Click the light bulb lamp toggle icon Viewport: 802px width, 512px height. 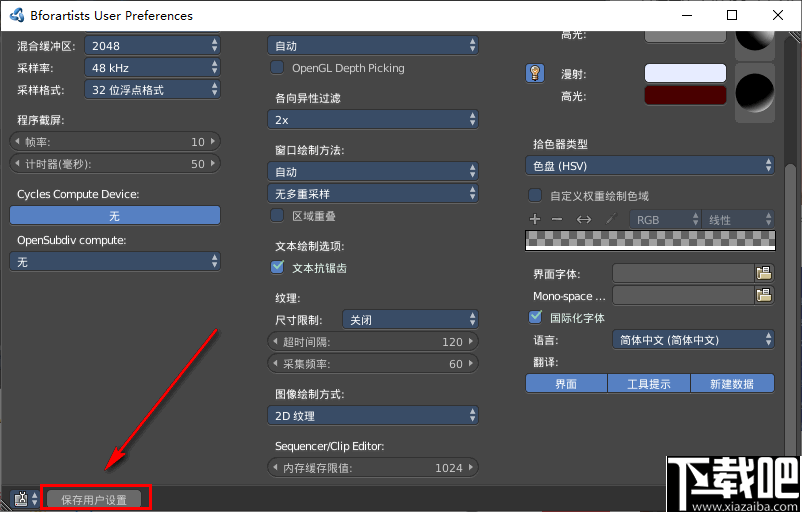534,73
